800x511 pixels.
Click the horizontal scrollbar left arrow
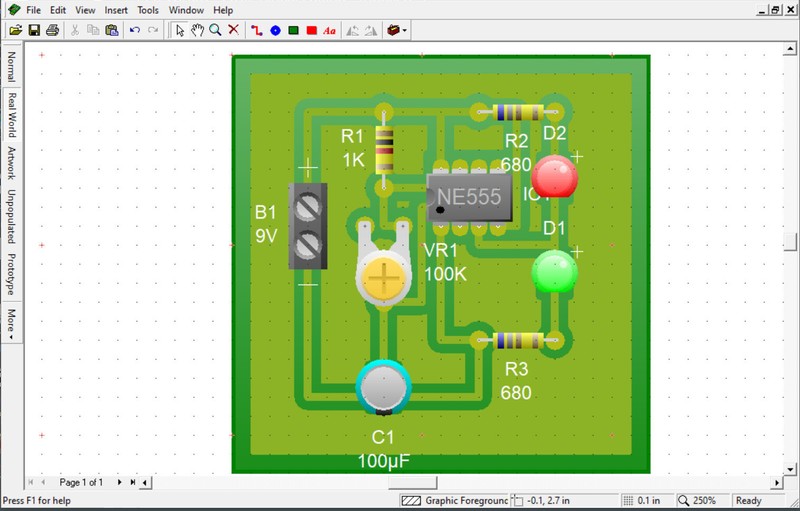coord(145,482)
